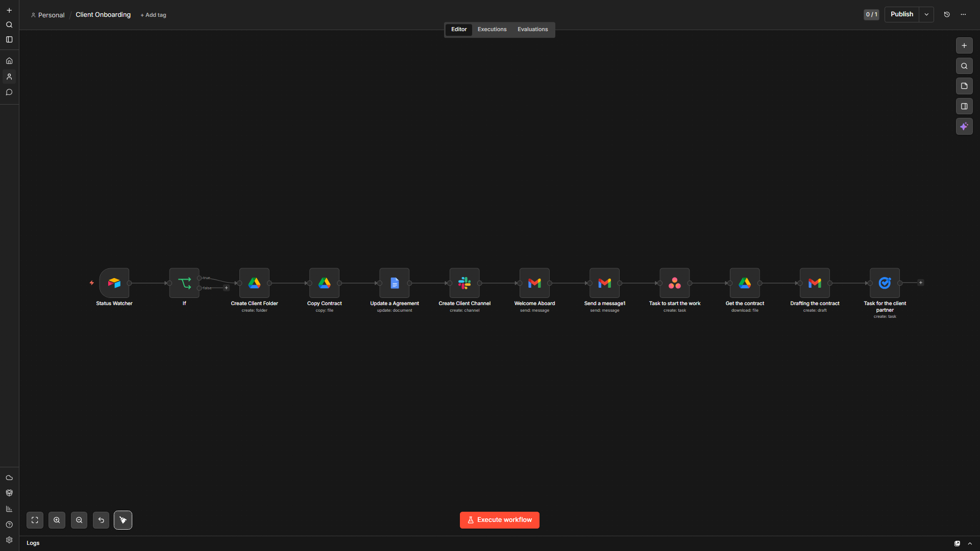Toggle the left sidebar panel
The height and width of the screenshot is (551, 980).
[9, 39]
